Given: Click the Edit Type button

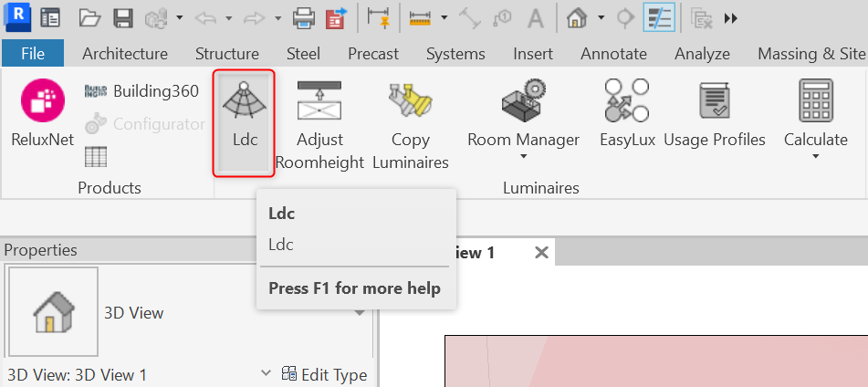Looking at the screenshot, I should pyautogui.click(x=324, y=374).
